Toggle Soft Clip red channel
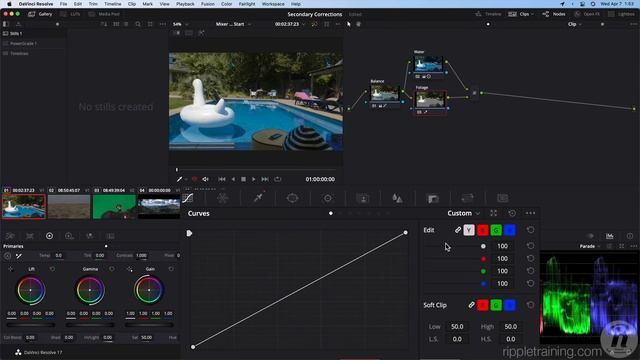The height and width of the screenshot is (360, 640). tap(482, 305)
